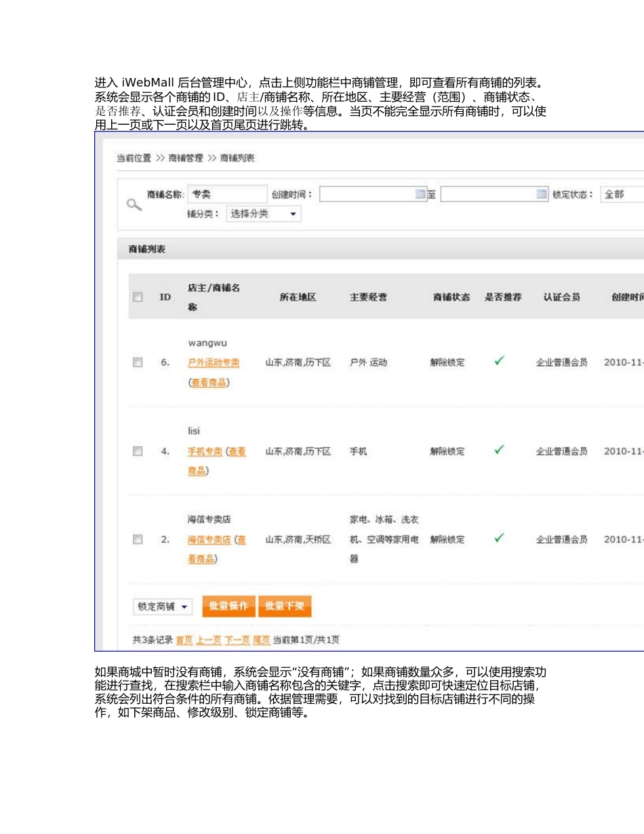Click the 商铺名称 search input field

(227, 195)
